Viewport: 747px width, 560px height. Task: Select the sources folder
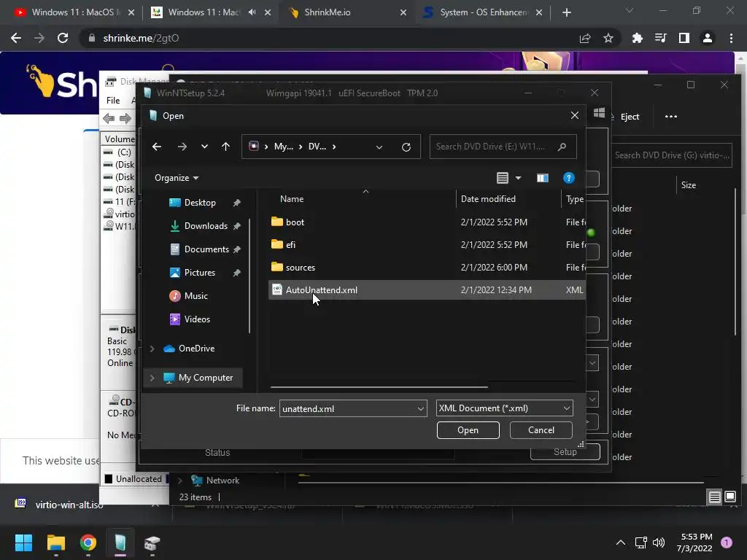(300, 267)
